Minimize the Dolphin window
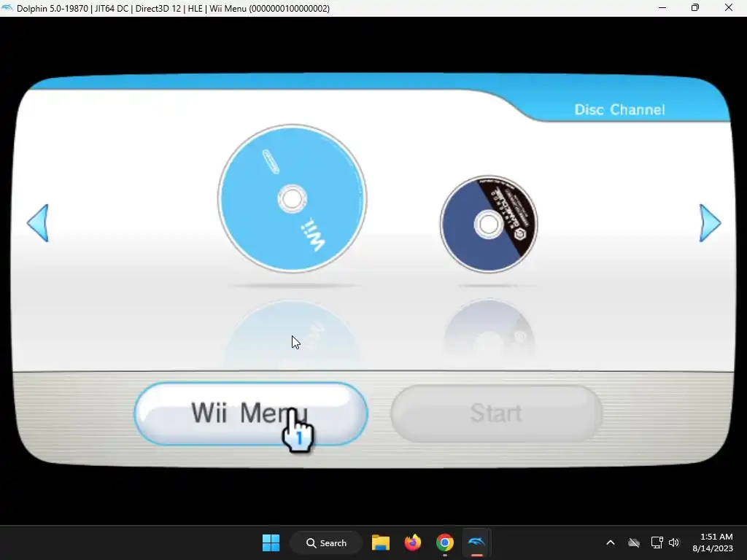The image size is (747, 560). (x=662, y=8)
